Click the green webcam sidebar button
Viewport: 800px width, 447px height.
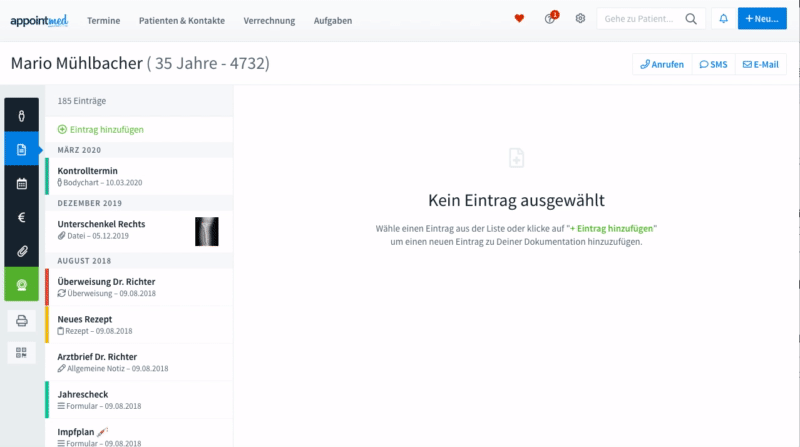tap(21, 284)
